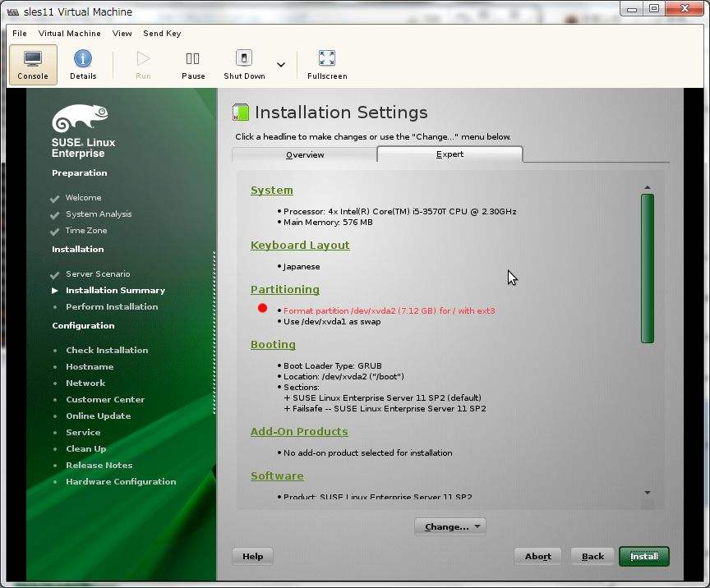
Task: Click the red partitioning warning dot
Action: coord(262,308)
